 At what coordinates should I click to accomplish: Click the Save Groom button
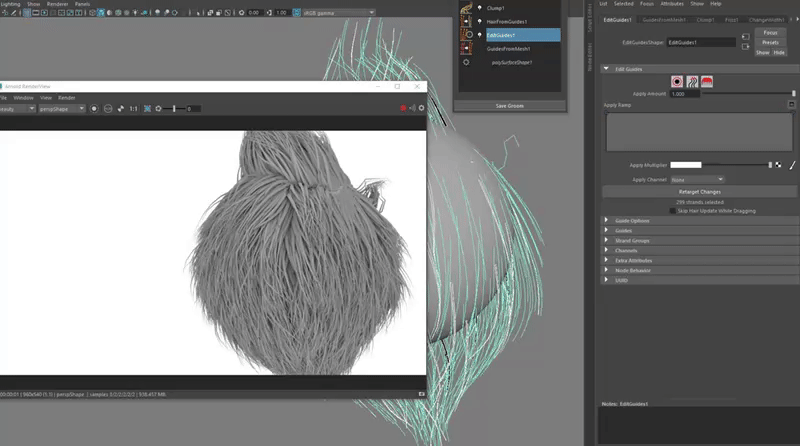click(510, 106)
